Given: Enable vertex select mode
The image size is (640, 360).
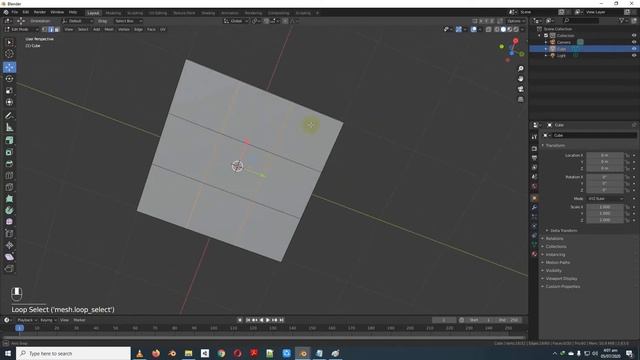Looking at the screenshot, I should (45, 29).
